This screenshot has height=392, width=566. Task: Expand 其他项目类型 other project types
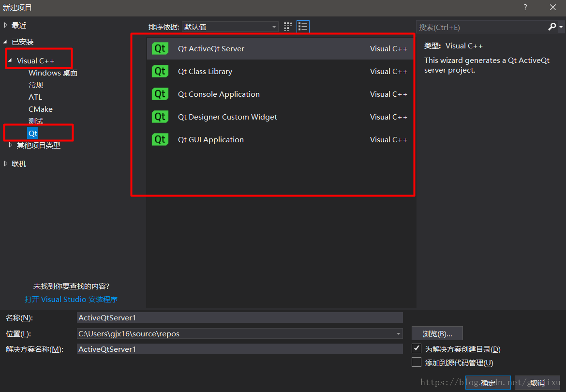11,145
